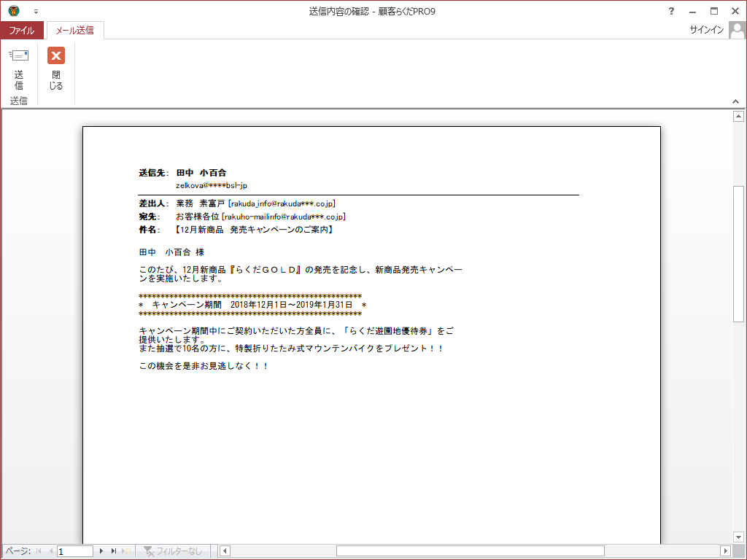Screen dimensions: 747x560
Task: Click the rakuho-mailinfo destination address
Action: pyautogui.click(x=284, y=217)
